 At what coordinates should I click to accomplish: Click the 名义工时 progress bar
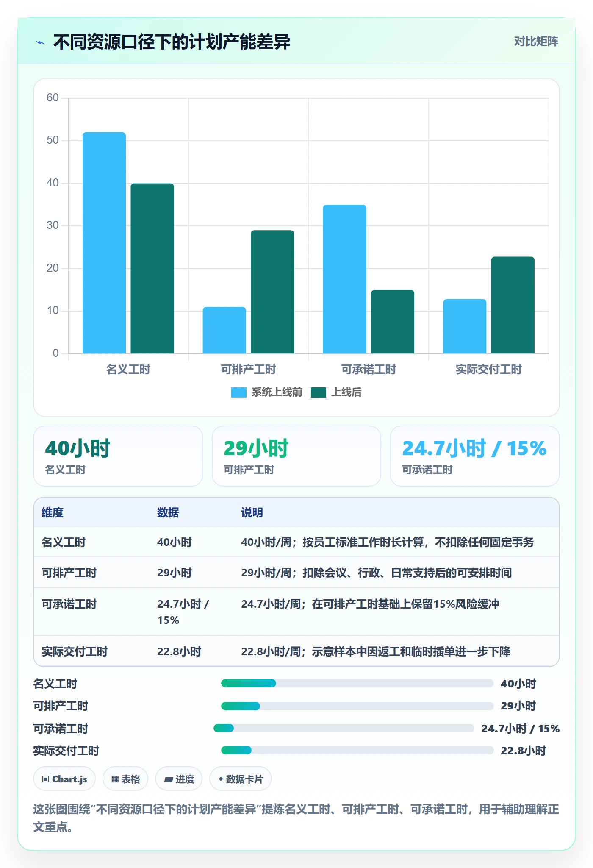357,683
